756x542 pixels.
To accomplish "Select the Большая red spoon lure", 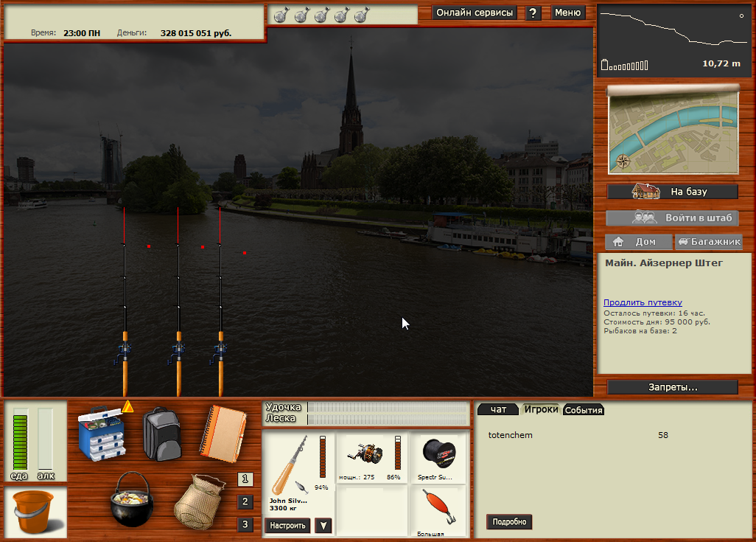I will 438,512.
